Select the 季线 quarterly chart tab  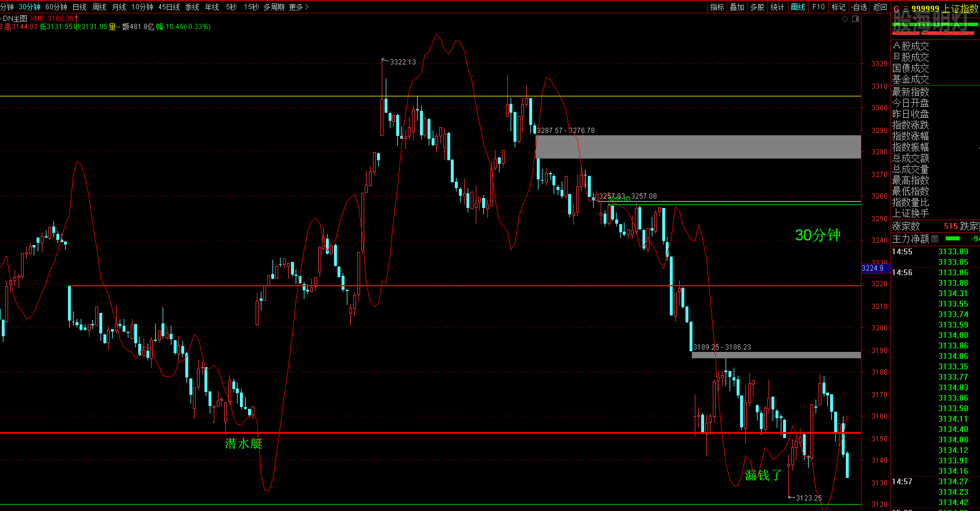(x=192, y=7)
